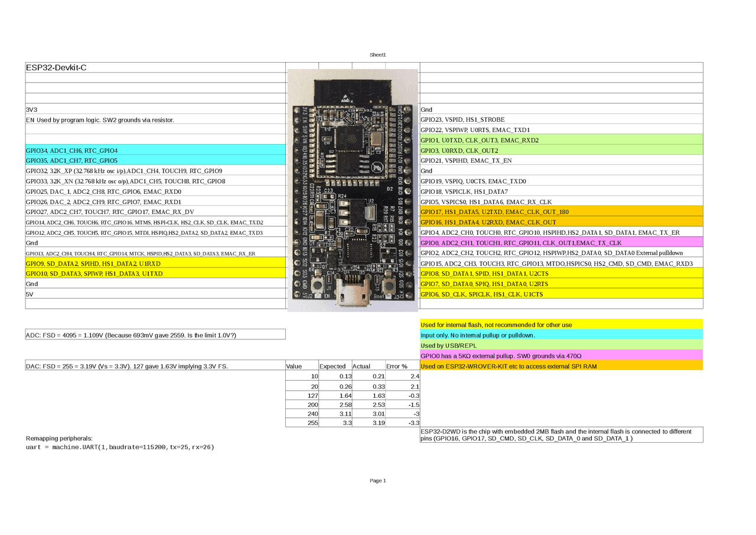Select the yellow 'GPIO10, SD_DATA3' cell

[155, 273]
